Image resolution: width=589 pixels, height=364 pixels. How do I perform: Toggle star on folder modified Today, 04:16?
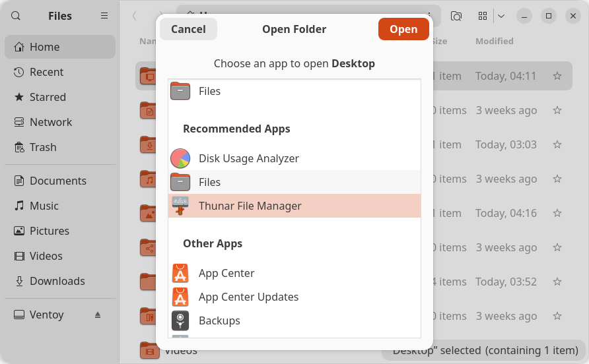pyautogui.click(x=557, y=213)
